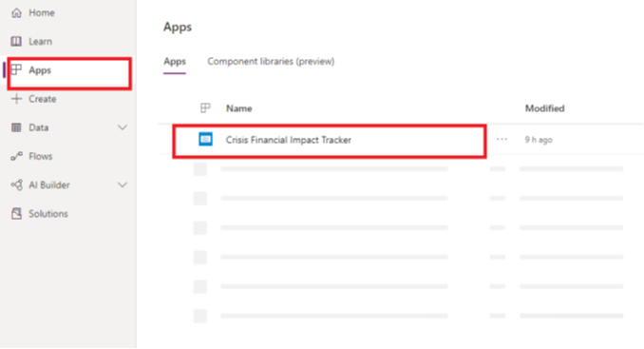Open the Crisis Financial Impact Tracker app
Screen dimensions: 644x349
(x=289, y=140)
